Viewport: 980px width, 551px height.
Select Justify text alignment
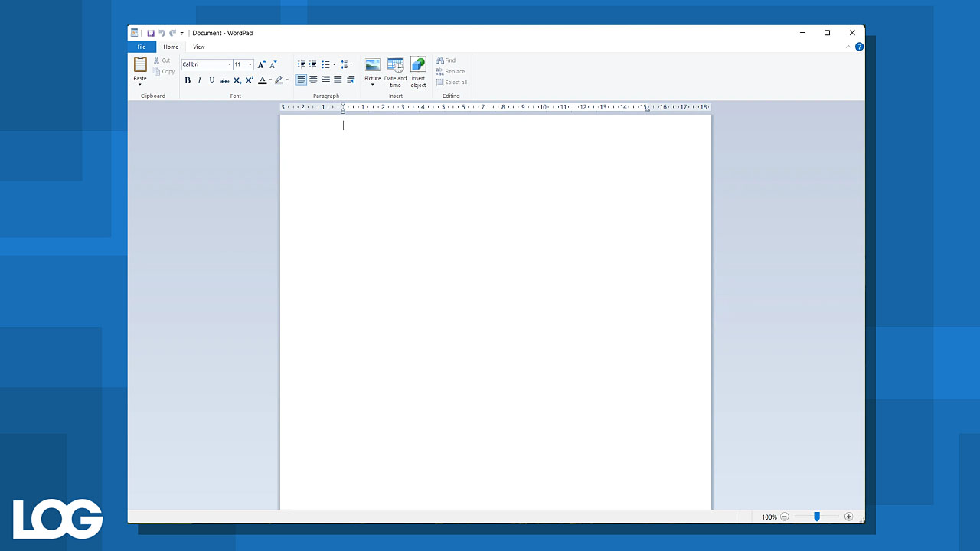[x=338, y=80]
